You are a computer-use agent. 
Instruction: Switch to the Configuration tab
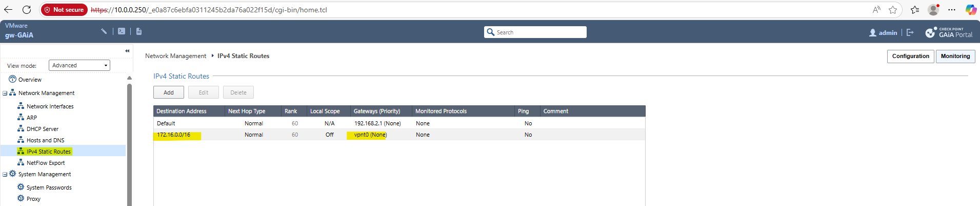point(910,57)
